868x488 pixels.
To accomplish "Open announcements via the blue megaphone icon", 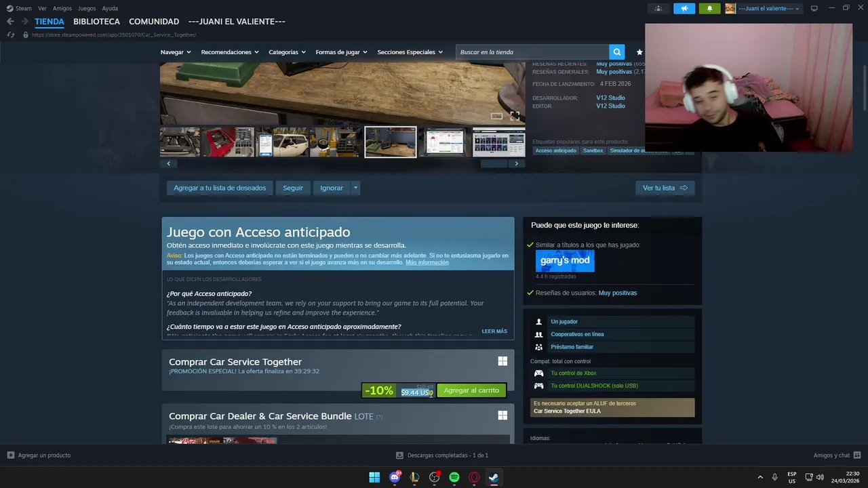I will pos(684,8).
